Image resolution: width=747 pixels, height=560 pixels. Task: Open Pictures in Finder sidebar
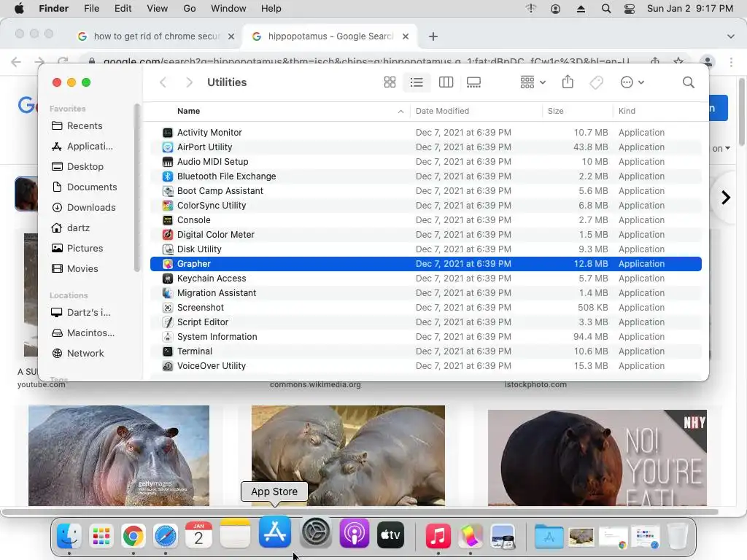point(77,249)
